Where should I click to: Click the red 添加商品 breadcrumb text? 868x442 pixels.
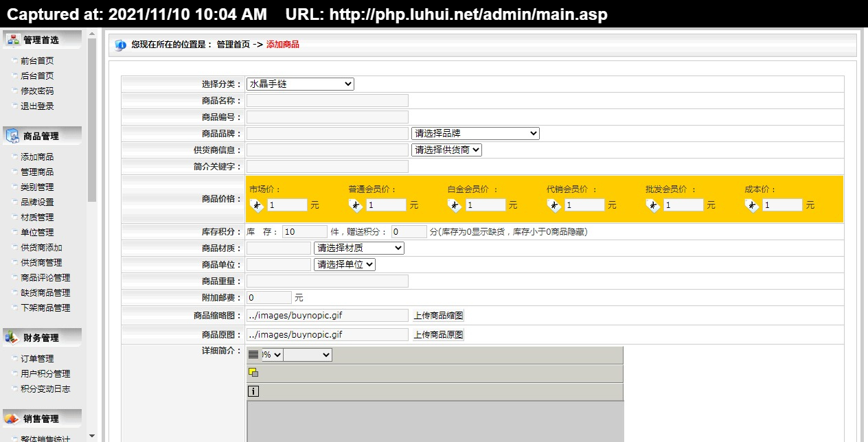(283, 45)
